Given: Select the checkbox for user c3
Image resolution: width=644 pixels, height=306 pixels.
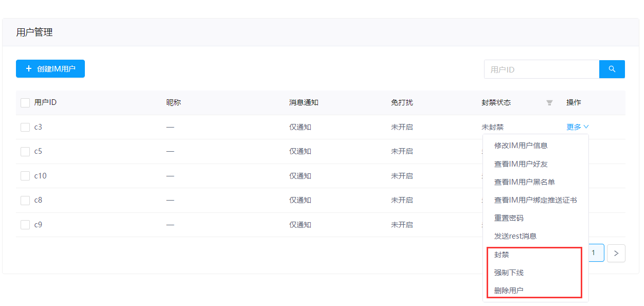Looking at the screenshot, I should click(x=25, y=127).
